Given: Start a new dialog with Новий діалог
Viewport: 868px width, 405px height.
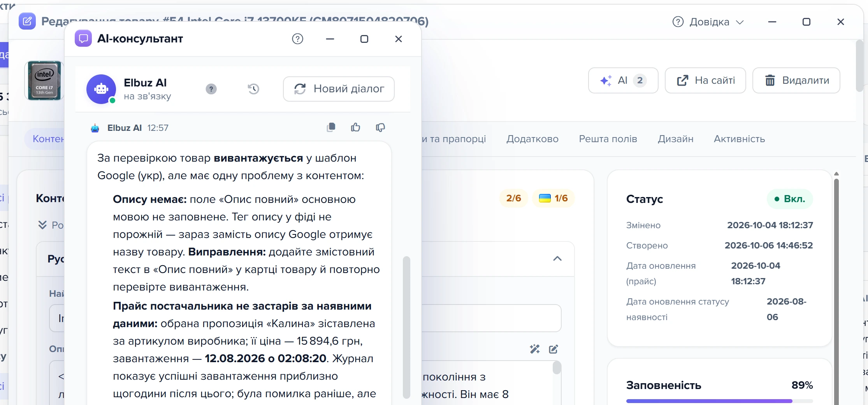Looking at the screenshot, I should click(x=339, y=89).
